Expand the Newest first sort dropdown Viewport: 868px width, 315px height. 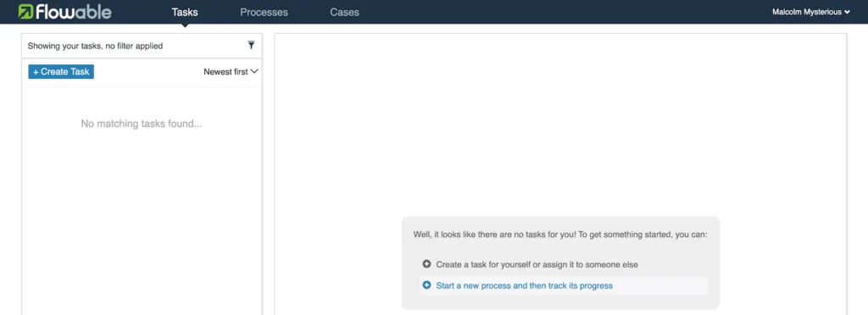(x=231, y=71)
